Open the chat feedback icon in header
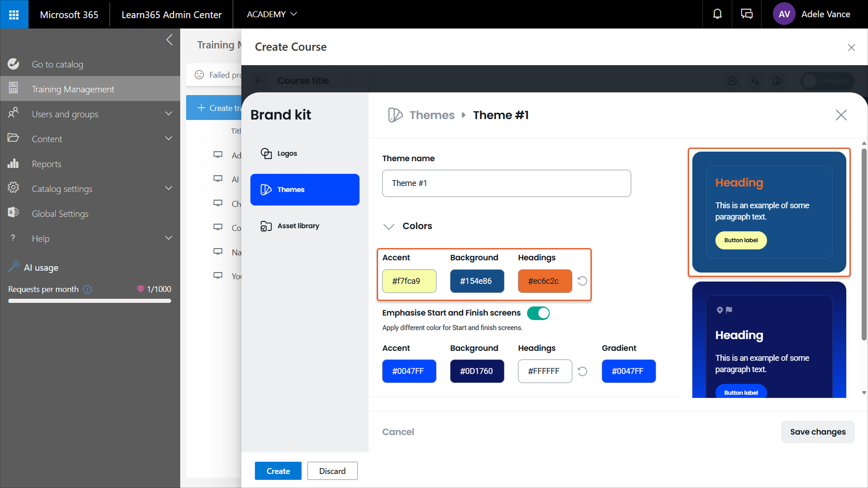This screenshot has width=868, height=488. [x=746, y=14]
